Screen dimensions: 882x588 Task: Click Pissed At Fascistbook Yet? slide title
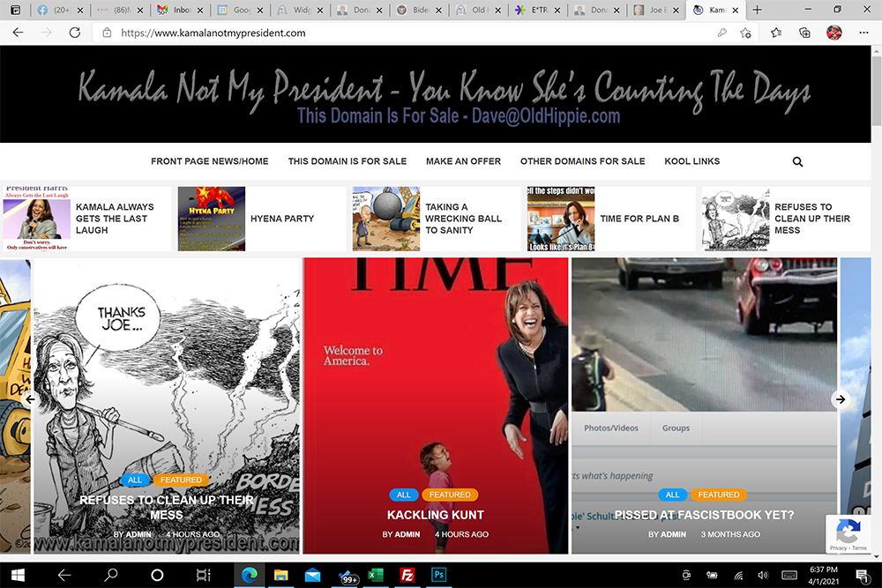[x=704, y=515]
